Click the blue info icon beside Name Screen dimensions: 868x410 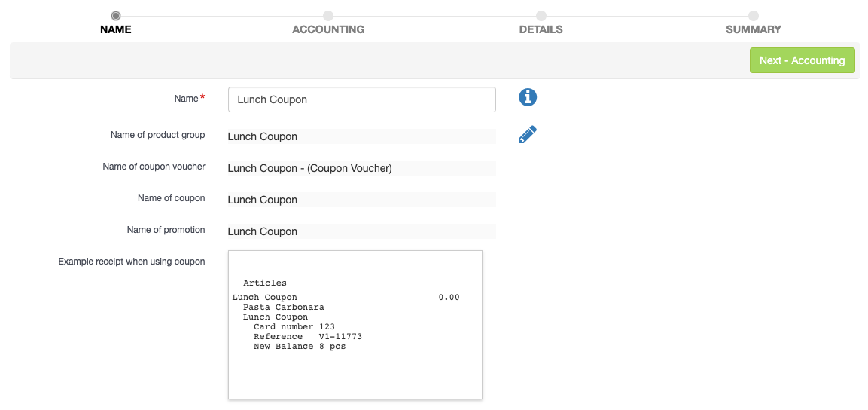tap(528, 97)
